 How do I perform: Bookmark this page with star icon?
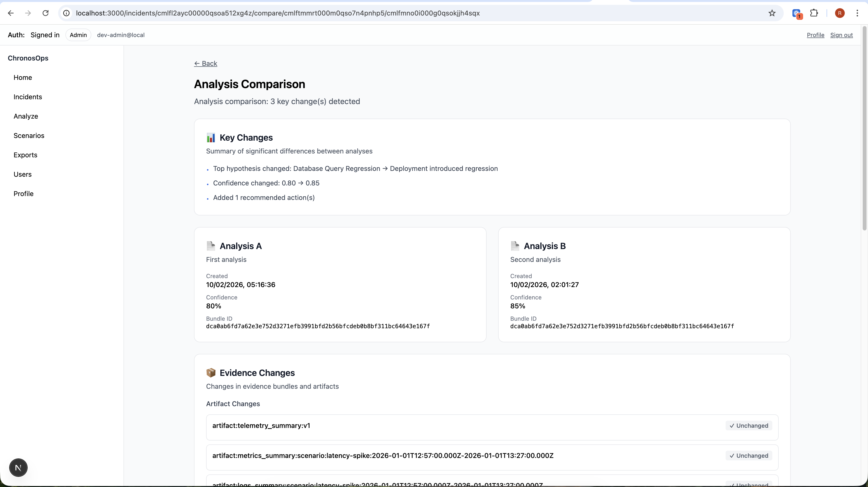coord(772,13)
